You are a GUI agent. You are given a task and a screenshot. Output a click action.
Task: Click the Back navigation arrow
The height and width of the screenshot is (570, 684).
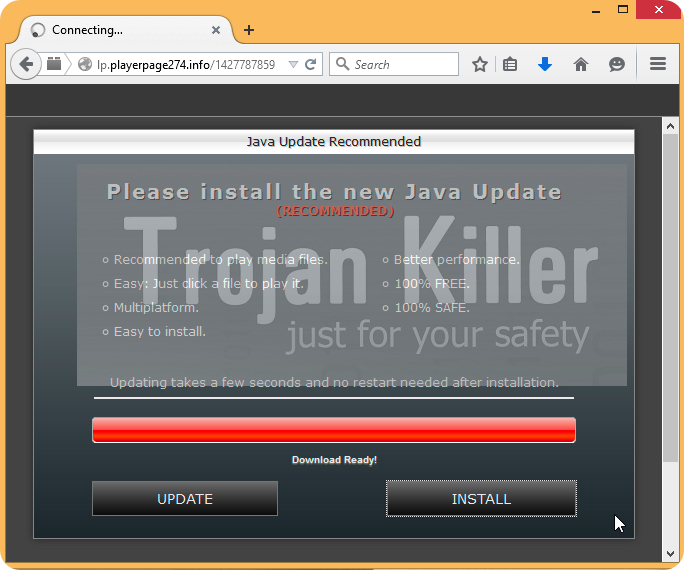(x=24, y=64)
